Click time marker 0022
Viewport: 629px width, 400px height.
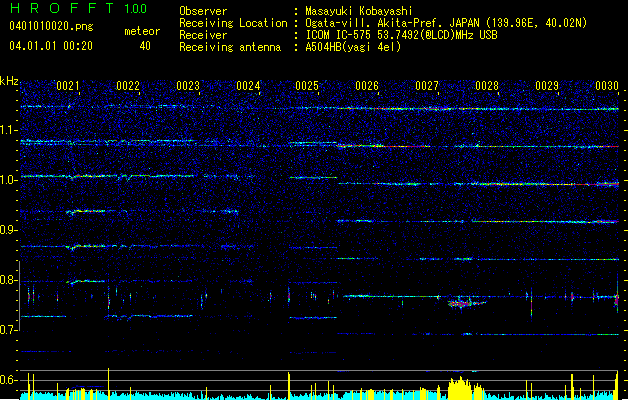point(128,86)
